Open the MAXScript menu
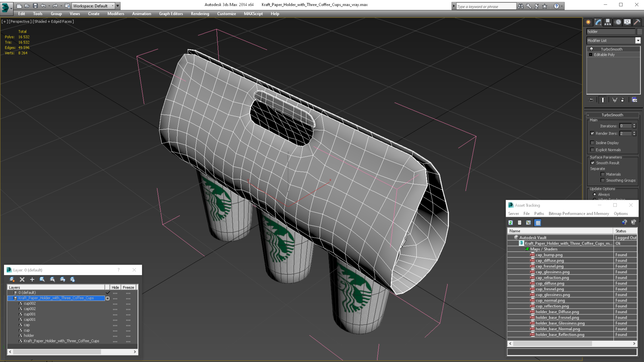Image resolution: width=644 pixels, height=362 pixels. (x=253, y=14)
